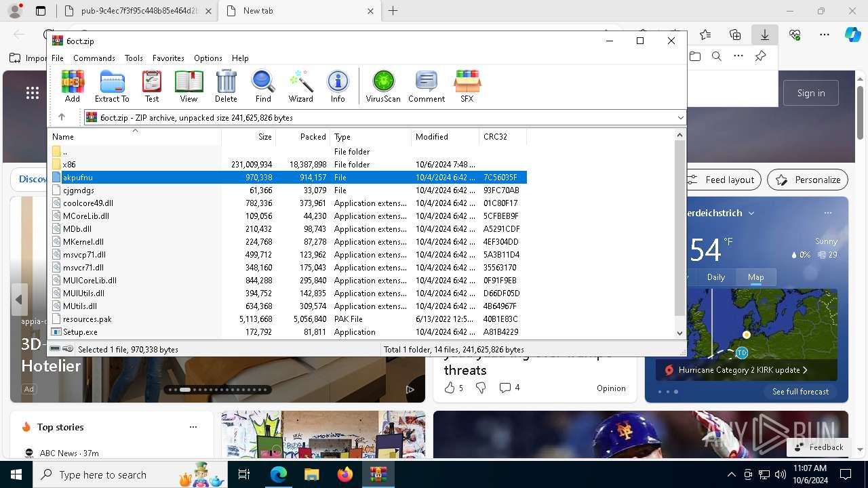Screen dimensions: 868x488
Task: Open the Tools menu
Action: click(x=134, y=58)
